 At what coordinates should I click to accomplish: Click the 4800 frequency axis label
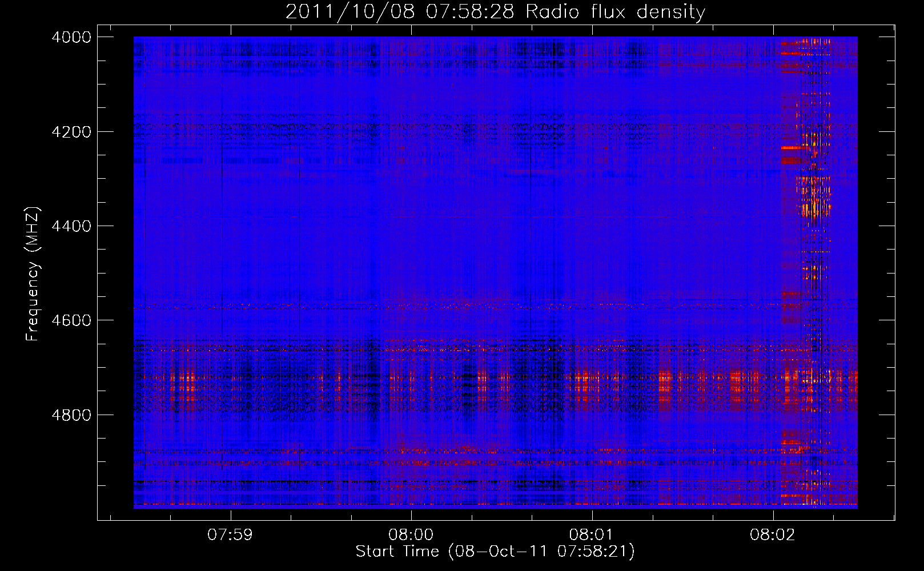click(71, 415)
